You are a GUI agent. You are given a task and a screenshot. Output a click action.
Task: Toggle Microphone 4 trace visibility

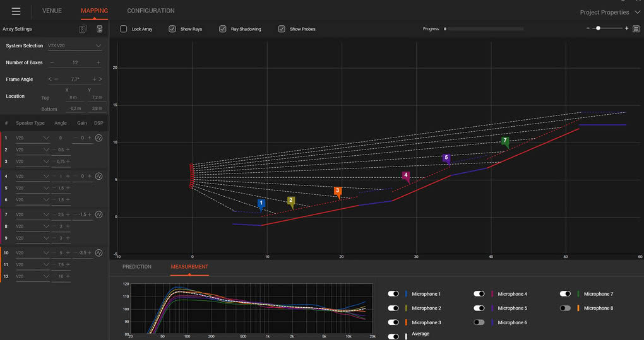pos(479,294)
